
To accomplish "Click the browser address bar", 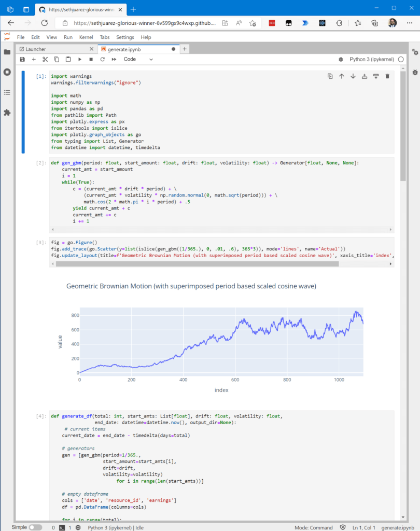I will (145, 23).
